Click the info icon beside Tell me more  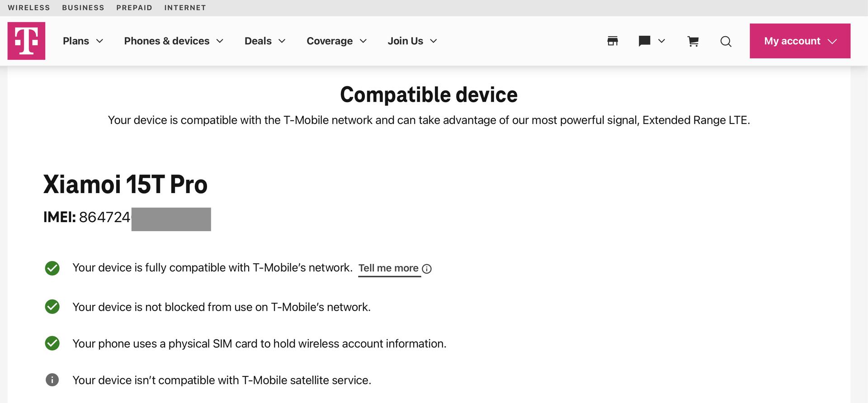click(x=427, y=269)
